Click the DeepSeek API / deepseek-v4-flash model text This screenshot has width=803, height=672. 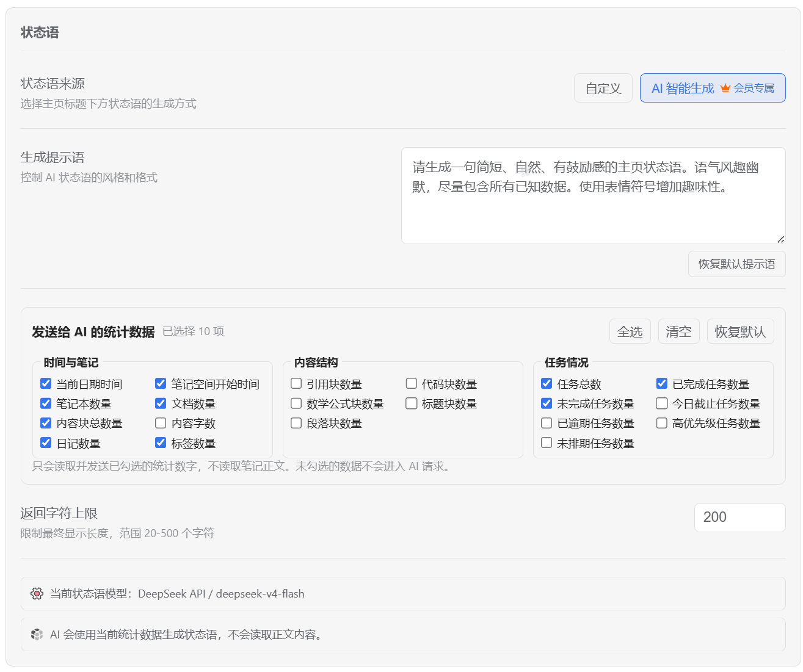coord(221,594)
